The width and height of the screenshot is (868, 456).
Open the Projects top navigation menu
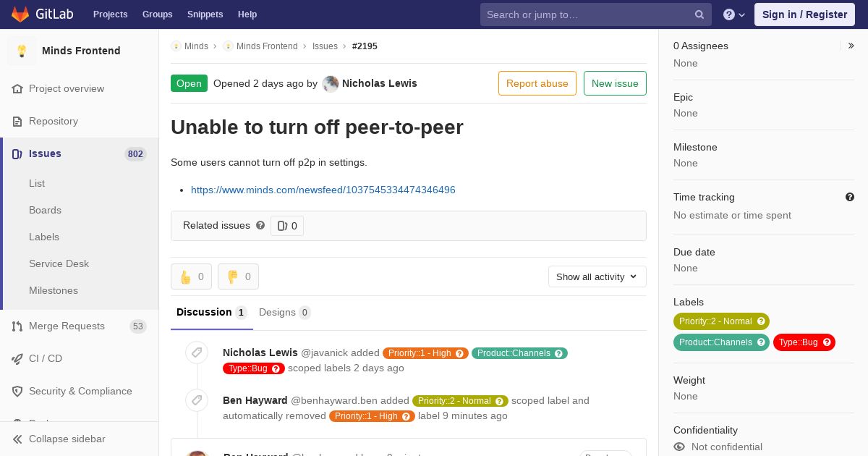pyautogui.click(x=111, y=14)
